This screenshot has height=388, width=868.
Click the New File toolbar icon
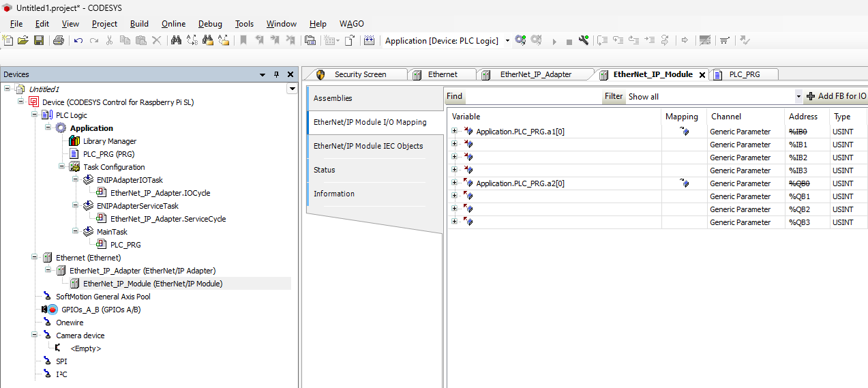click(x=8, y=41)
